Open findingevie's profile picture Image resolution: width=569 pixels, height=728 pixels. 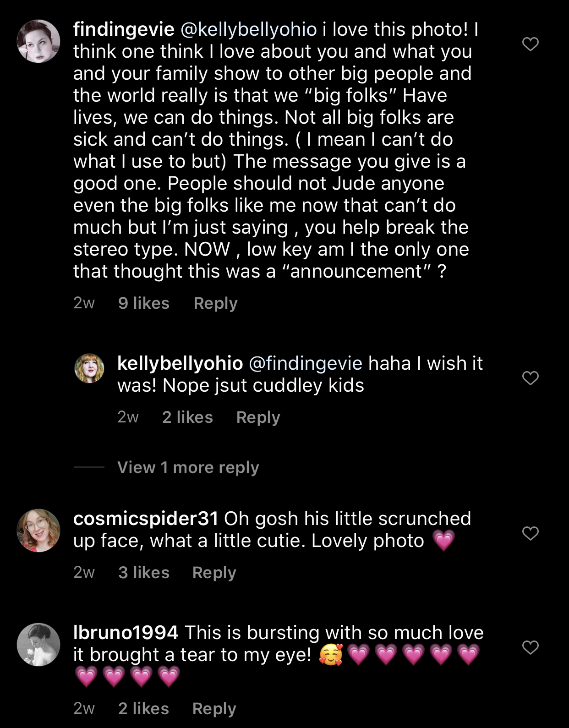[38, 41]
